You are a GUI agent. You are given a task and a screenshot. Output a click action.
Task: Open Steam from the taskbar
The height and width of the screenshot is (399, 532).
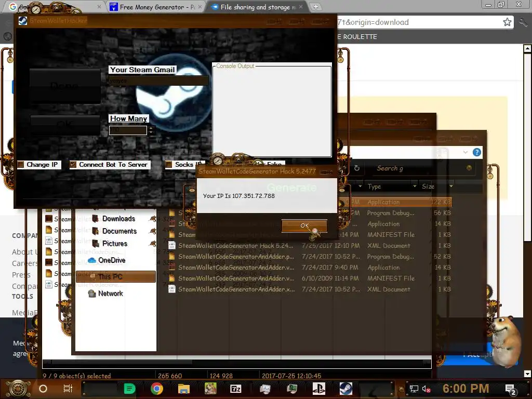coord(345,389)
